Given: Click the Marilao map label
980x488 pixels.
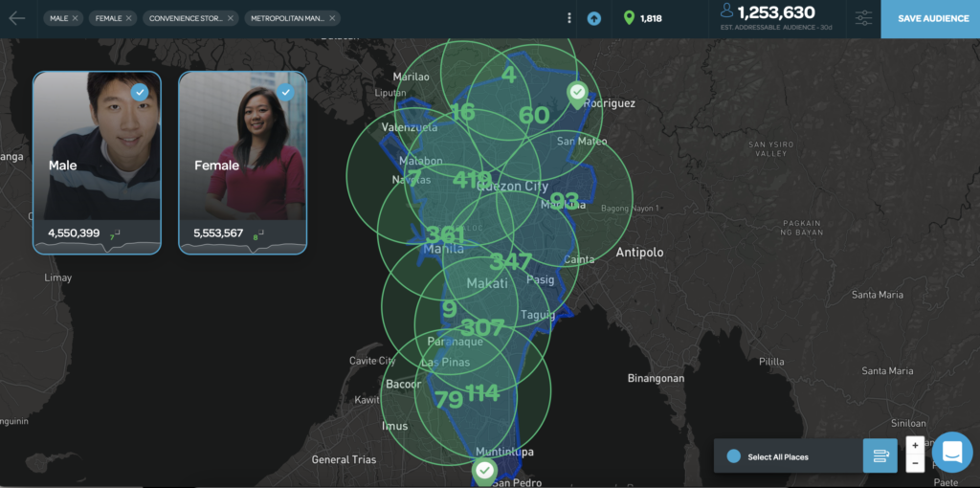Looking at the screenshot, I should click(411, 77).
